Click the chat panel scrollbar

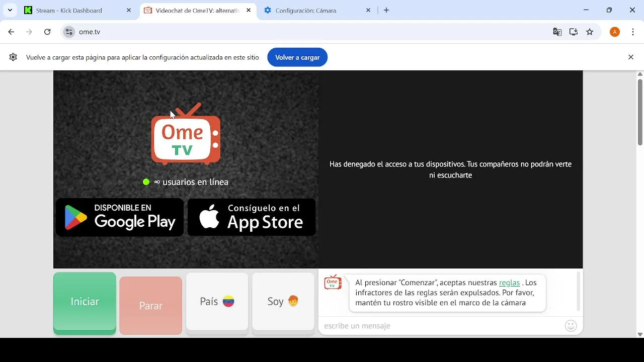tap(578, 292)
